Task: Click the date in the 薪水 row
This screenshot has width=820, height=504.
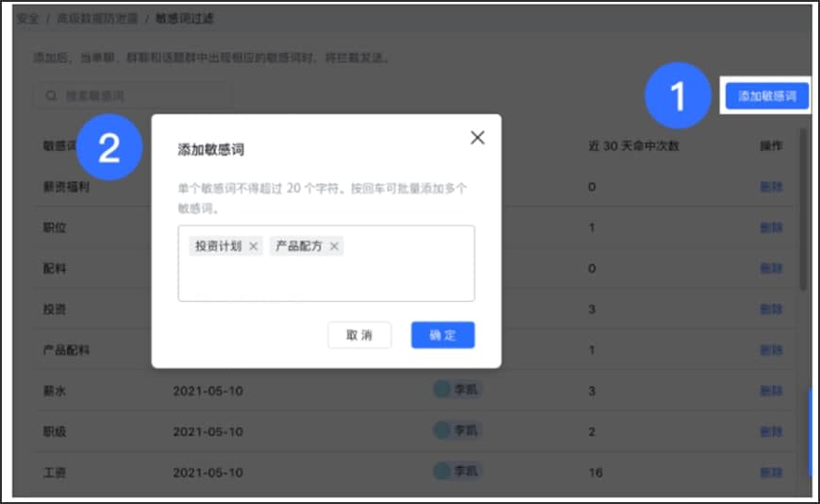Action: (x=209, y=391)
